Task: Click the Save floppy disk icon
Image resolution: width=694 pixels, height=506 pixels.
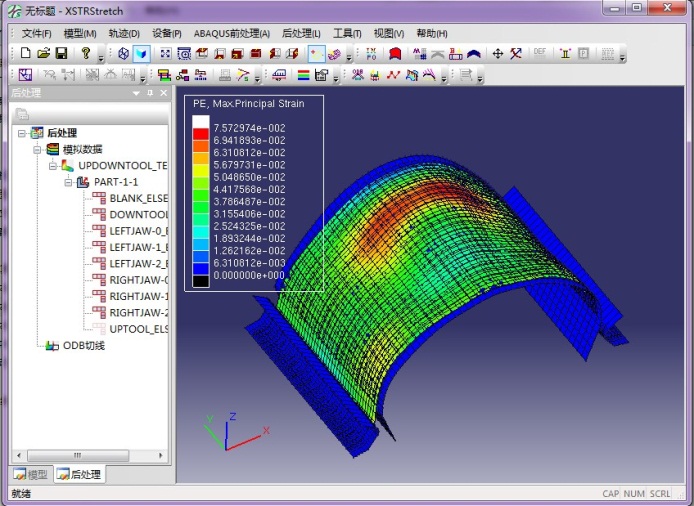Action: point(61,53)
